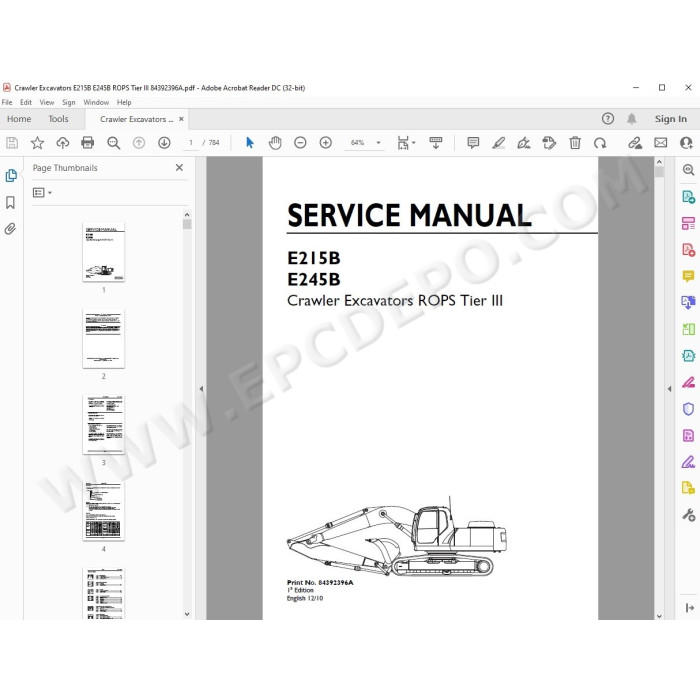Open More Tools wrench icon
The image size is (700, 700).
click(x=688, y=515)
